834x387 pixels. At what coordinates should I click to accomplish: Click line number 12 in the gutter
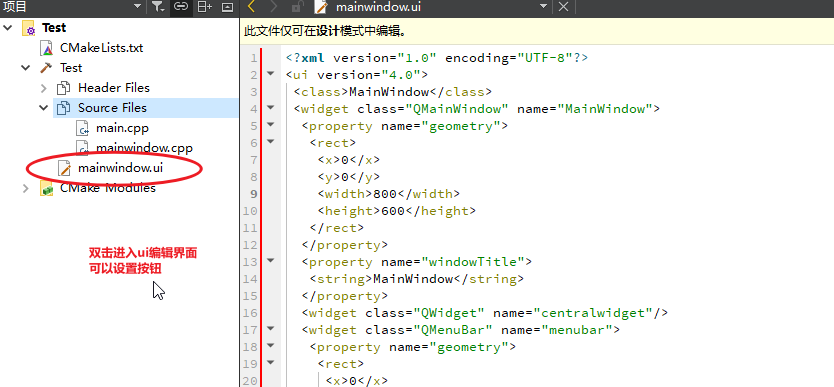(250, 245)
